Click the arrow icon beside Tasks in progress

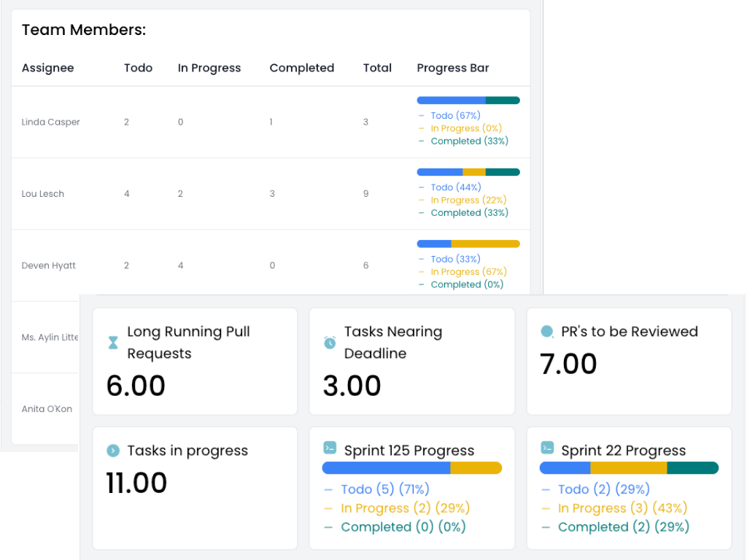tap(113, 451)
